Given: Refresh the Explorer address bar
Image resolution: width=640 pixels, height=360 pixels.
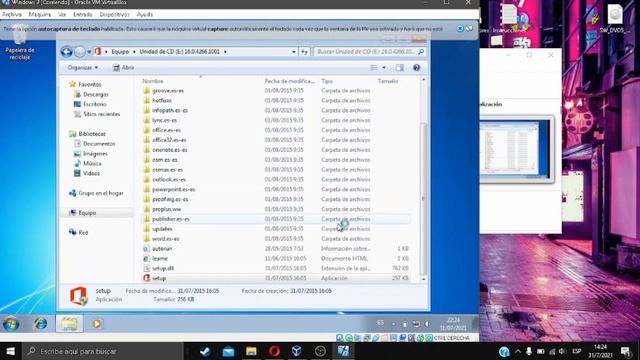Looking at the screenshot, I should click(x=304, y=52).
